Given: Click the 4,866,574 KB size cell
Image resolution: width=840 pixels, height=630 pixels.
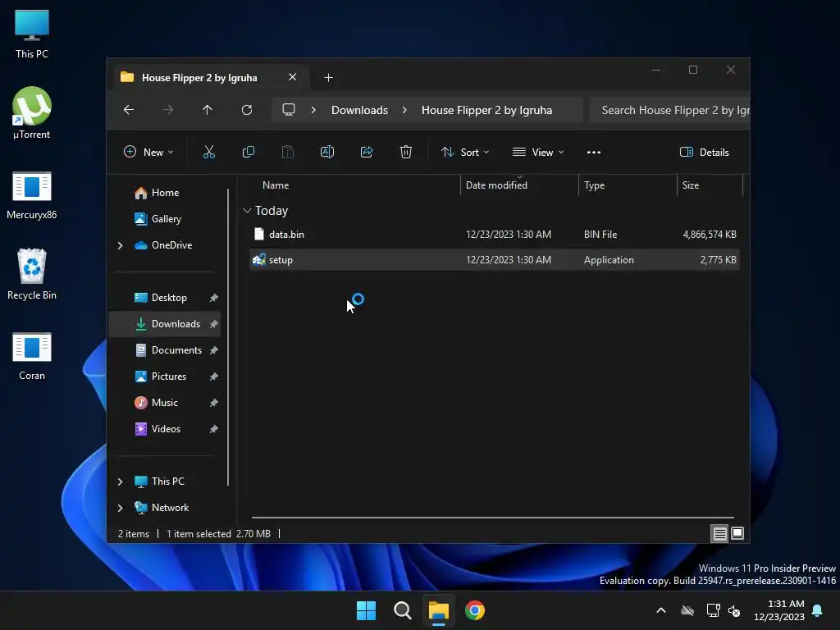Looking at the screenshot, I should point(710,234).
